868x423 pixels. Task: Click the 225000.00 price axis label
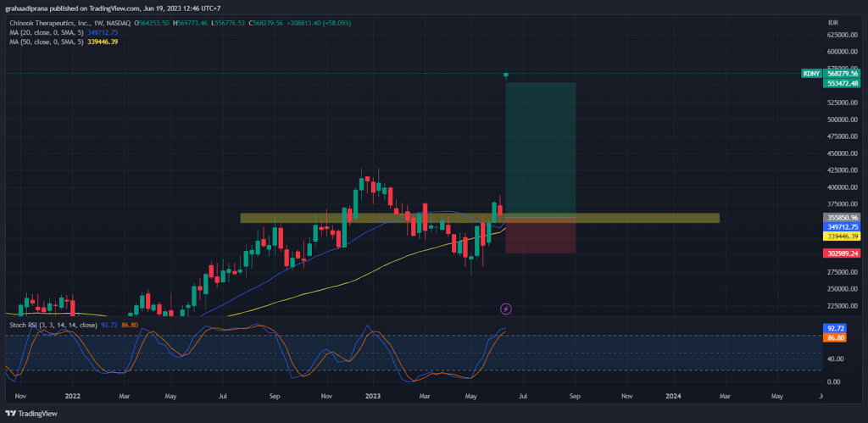[843, 306]
